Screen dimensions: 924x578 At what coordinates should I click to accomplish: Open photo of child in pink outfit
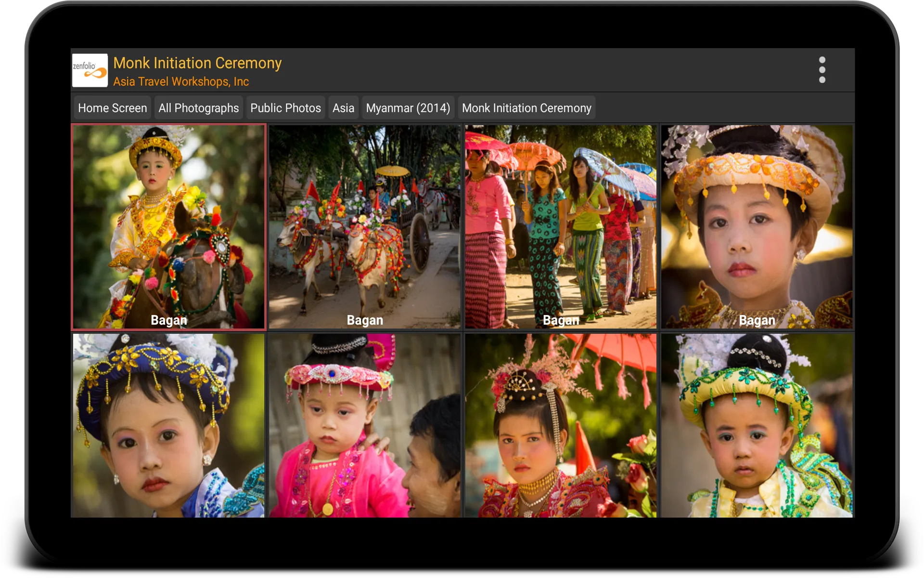[365, 426]
